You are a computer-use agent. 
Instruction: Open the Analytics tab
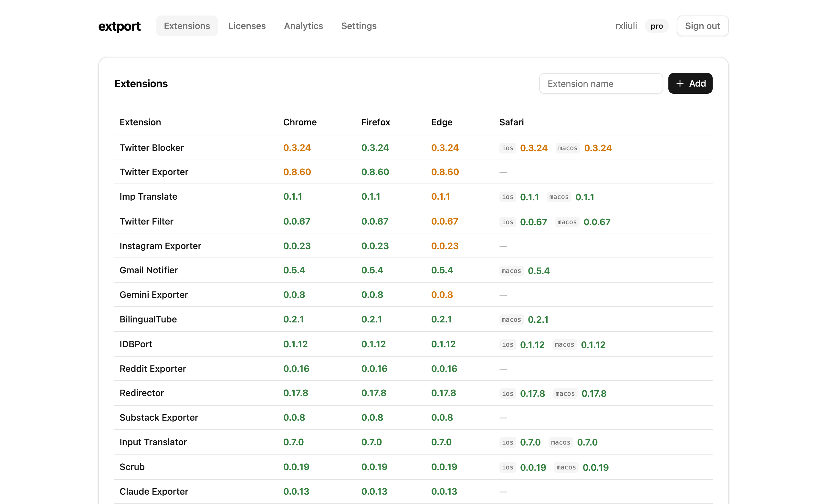[303, 26]
